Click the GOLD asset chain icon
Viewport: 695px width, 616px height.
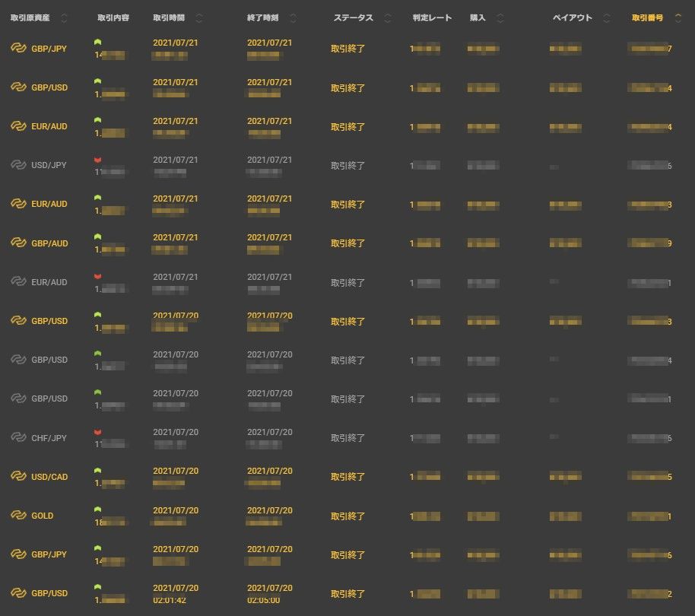pos(18,516)
